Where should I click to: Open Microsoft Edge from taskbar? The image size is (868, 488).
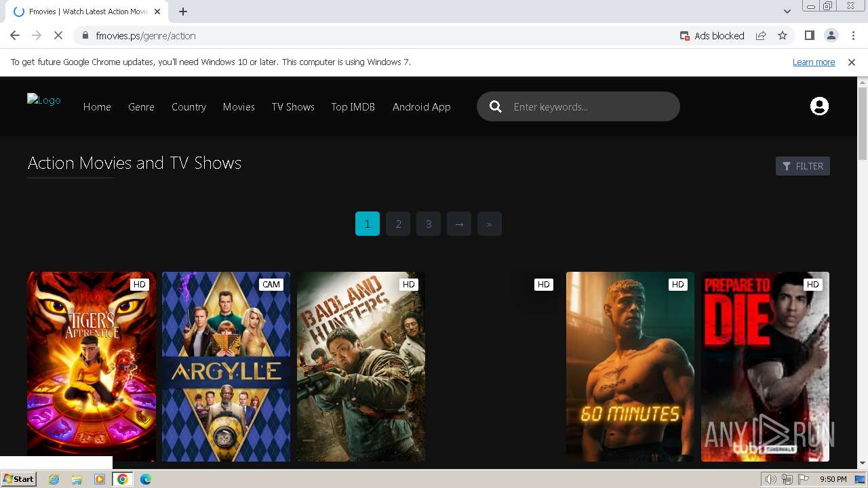(146, 479)
